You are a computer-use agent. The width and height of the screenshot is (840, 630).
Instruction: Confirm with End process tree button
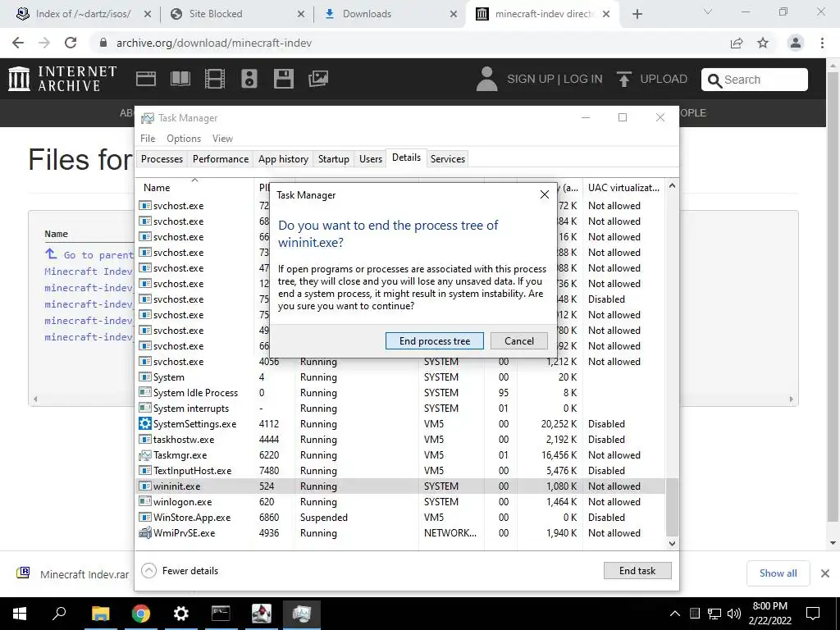[x=435, y=340]
